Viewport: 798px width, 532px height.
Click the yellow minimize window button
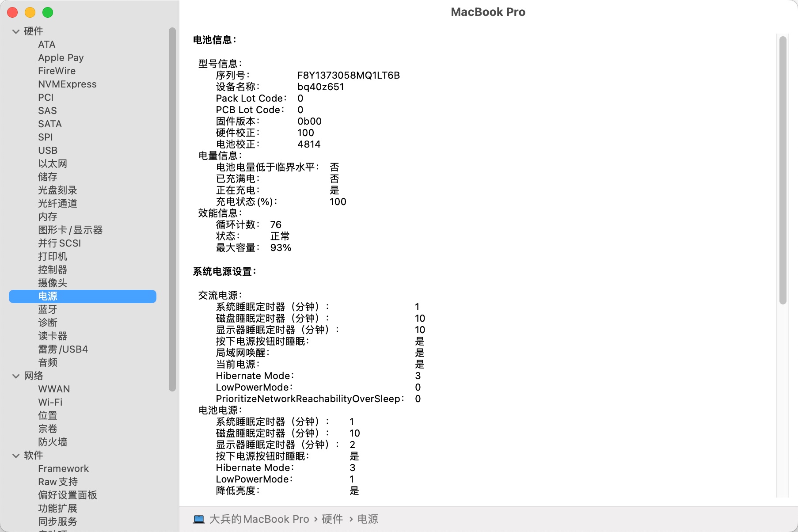pos(30,12)
